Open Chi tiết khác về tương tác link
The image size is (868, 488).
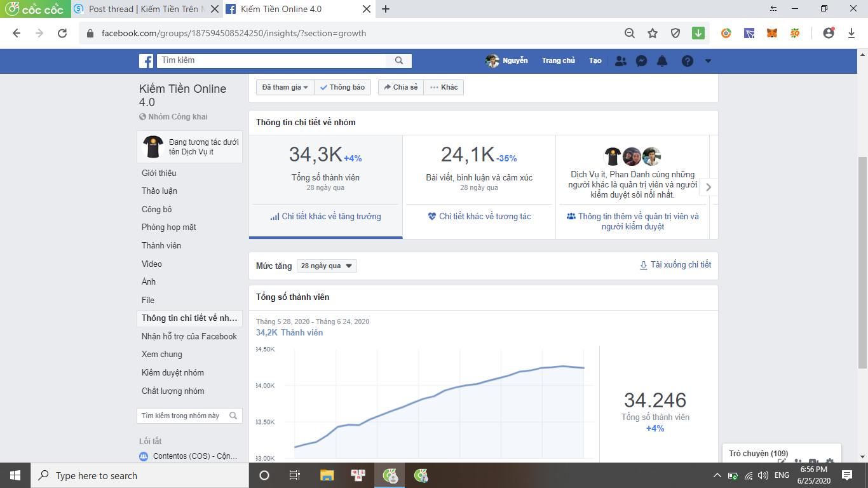point(480,217)
